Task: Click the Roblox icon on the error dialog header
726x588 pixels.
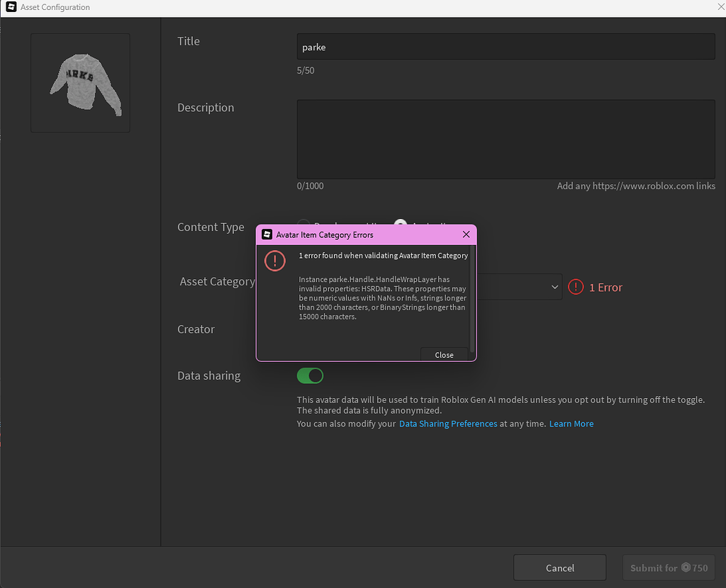Action: [267, 234]
